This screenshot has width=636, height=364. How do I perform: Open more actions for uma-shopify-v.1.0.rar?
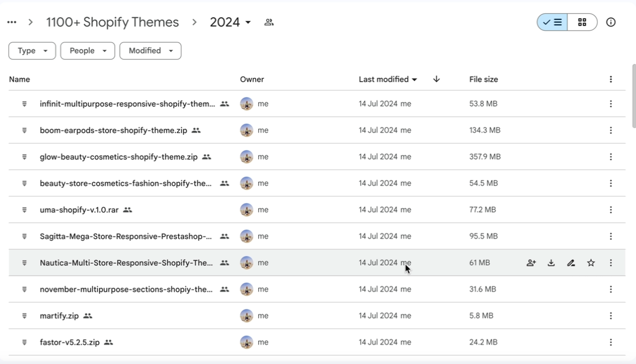pyautogui.click(x=611, y=210)
